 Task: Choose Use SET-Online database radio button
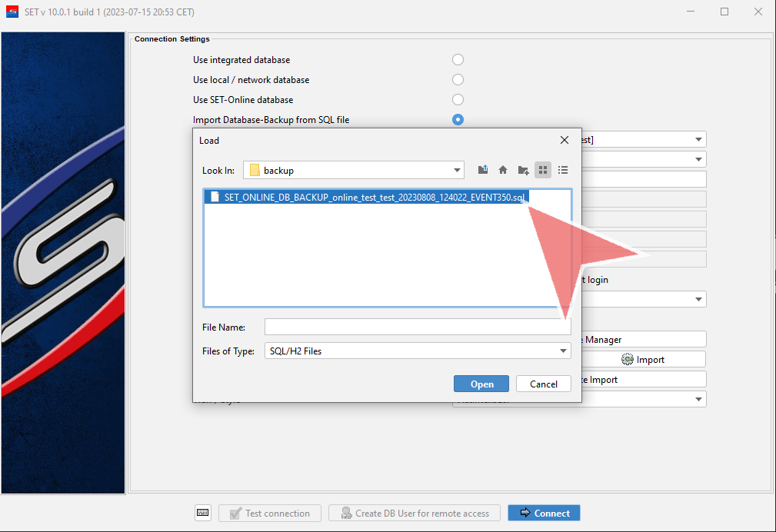pyautogui.click(x=458, y=100)
